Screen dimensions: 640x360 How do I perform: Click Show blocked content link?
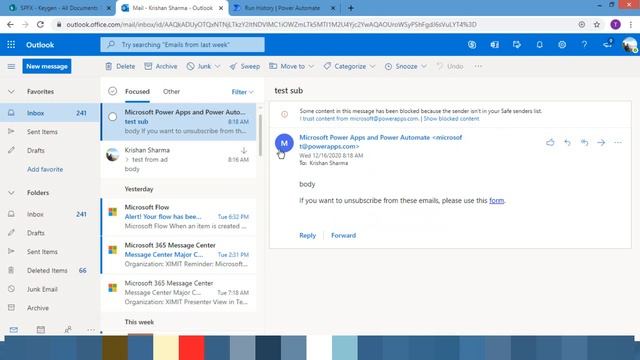[451, 119]
